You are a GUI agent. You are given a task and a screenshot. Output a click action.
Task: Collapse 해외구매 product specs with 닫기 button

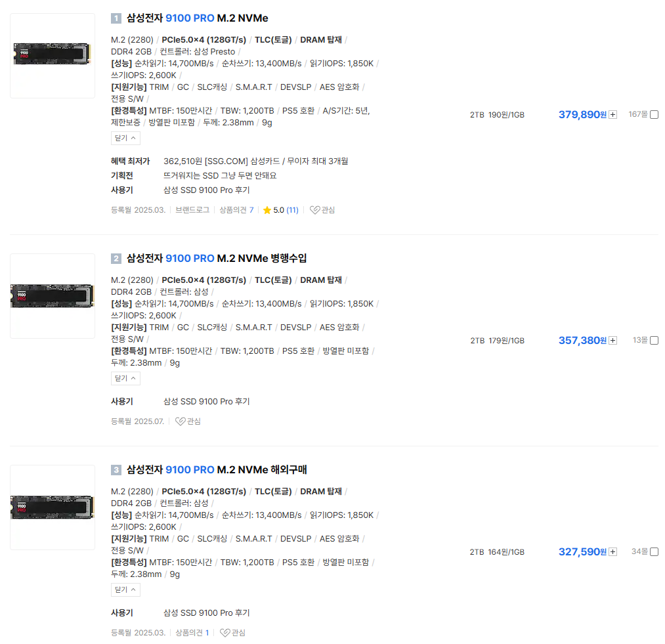125,590
